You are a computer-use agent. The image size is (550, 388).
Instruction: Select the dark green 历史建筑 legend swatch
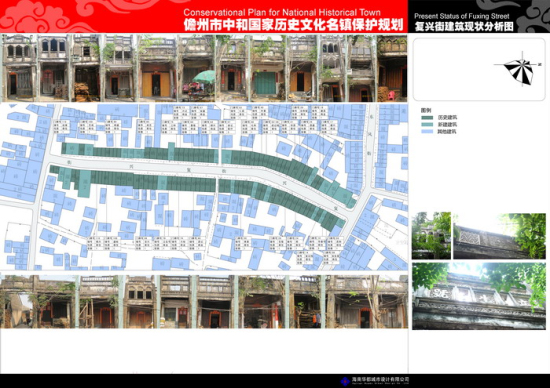427,118
